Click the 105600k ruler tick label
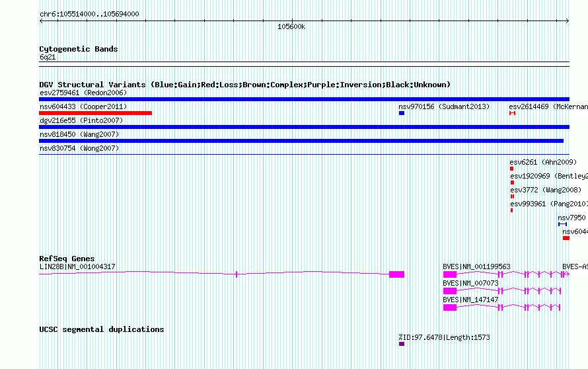 click(x=291, y=27)
